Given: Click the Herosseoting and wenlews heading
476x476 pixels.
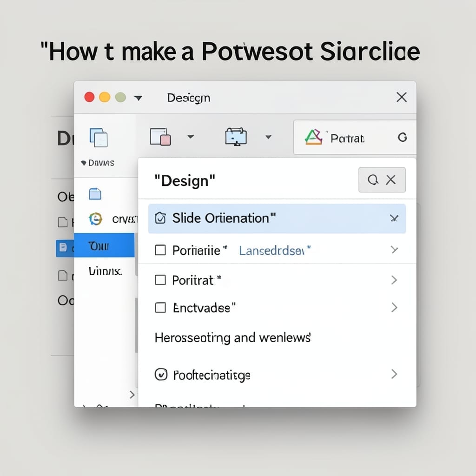Looking at the screenshot, I should coord(233,338).
